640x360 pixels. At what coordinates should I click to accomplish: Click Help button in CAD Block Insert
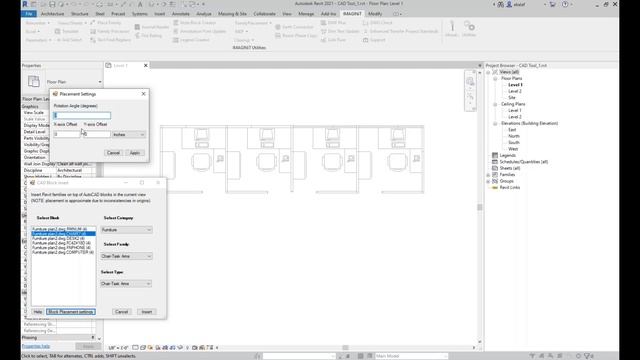click(38, 312)
